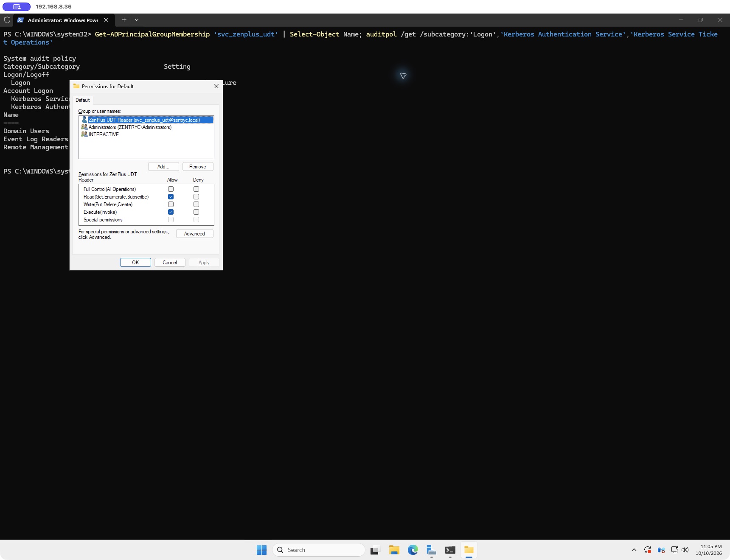Uncheck Allow for Read(Get,Enumerate,Subscribe)
Image resolution: width=730 pixels, height=560 pixels.
tap(171, 197)
